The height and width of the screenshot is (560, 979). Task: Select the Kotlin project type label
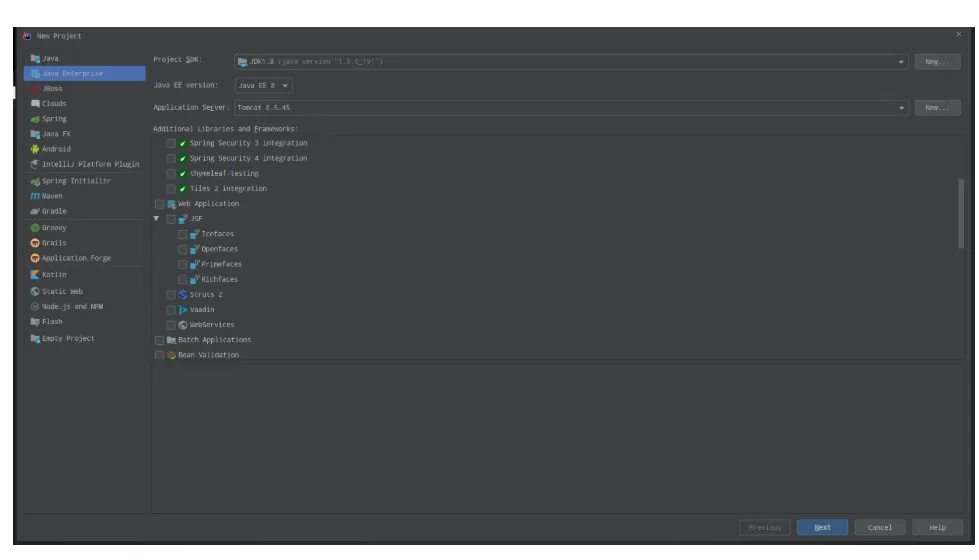tap(54, 275)
